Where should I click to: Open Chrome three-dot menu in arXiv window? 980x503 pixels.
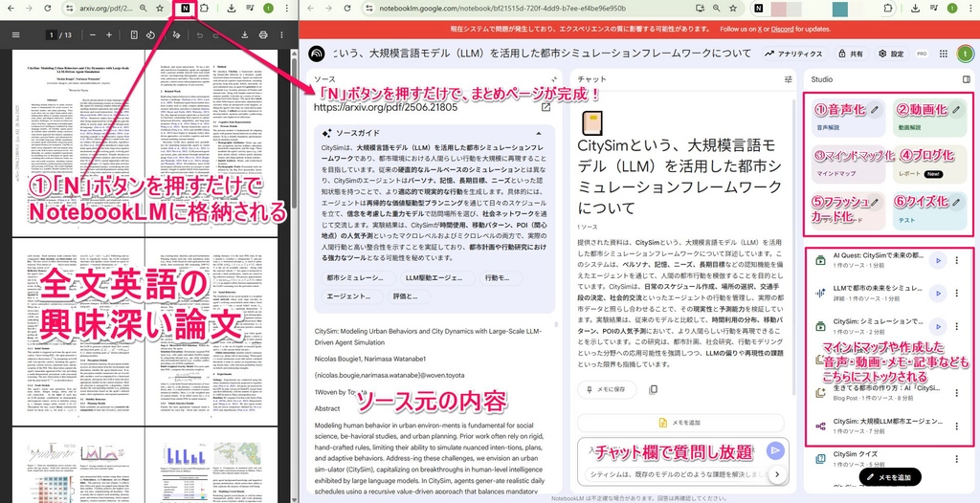click(287, 9)
